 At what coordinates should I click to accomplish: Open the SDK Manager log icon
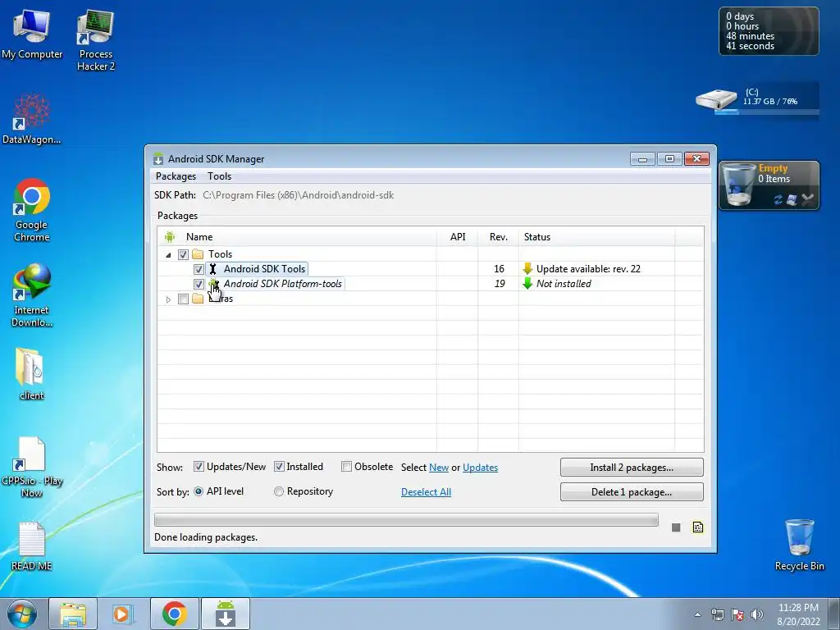[x=697, y=527]
